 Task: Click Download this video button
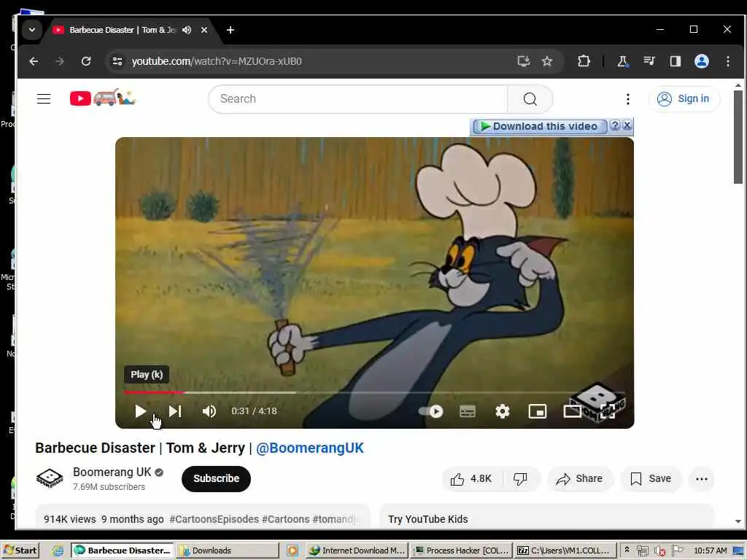[x=539, y=126]
